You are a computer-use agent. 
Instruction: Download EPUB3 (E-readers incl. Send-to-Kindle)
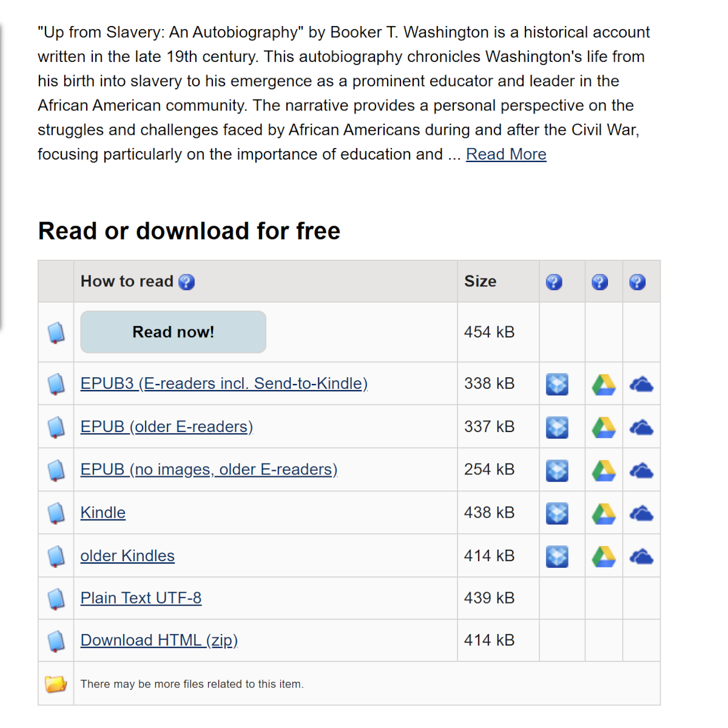pyautogui.click(x=224, y=383)
